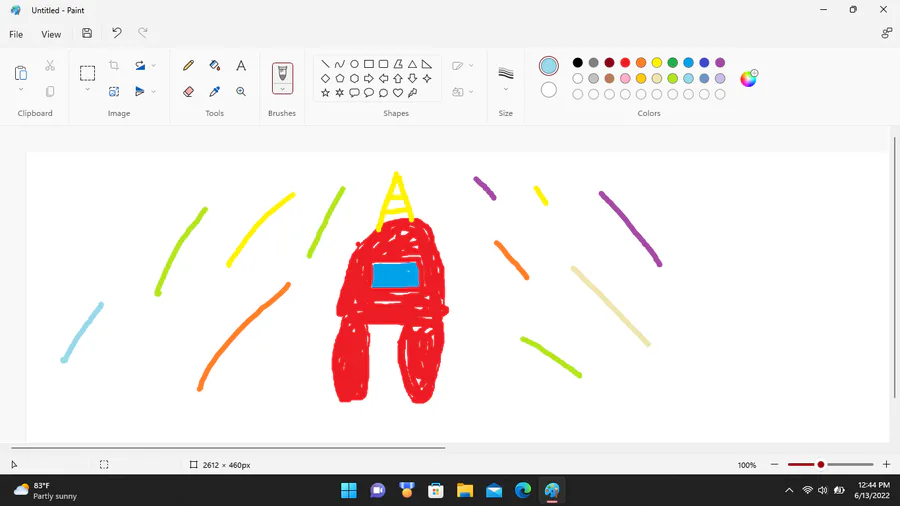Open the Size dropdown arrow
The width and height of the screenshot is (900, 506).
point(506,89)
